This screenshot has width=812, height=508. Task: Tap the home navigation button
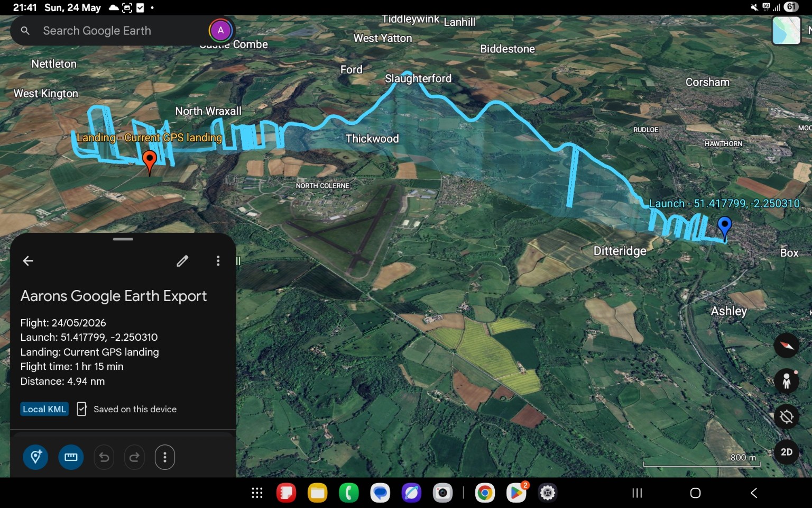[x=695, y=493]
